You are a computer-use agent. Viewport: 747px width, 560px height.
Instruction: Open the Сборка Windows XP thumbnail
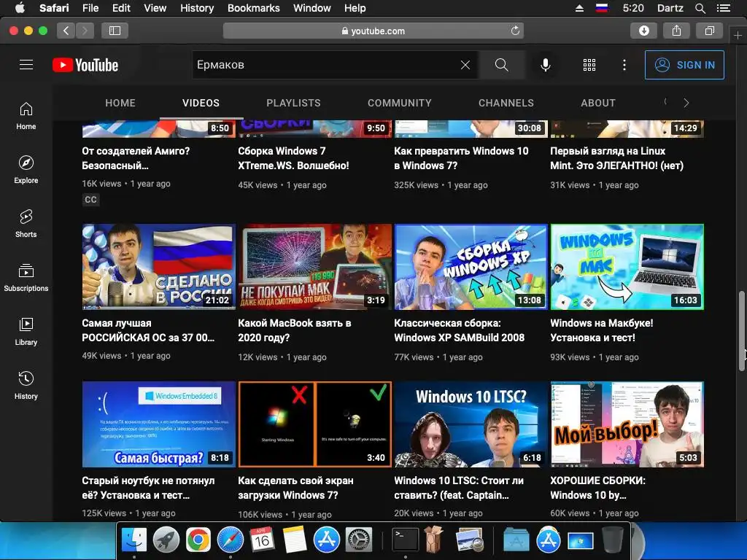coord(471,267)
